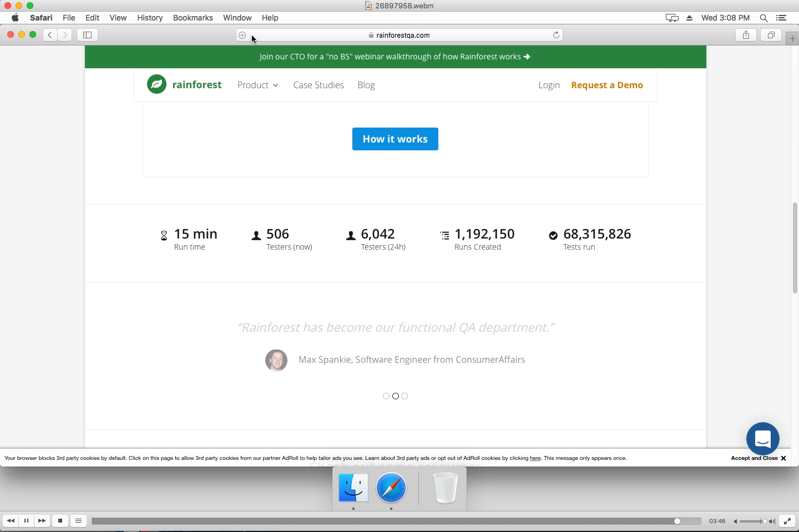Viewport: 799px width, 532px height.
Task: Click the testimonial quote text
Action: click(x=396, y=327)
